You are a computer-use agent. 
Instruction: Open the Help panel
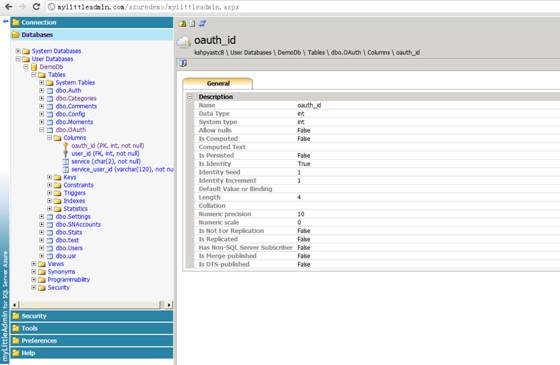coord(92,353)
